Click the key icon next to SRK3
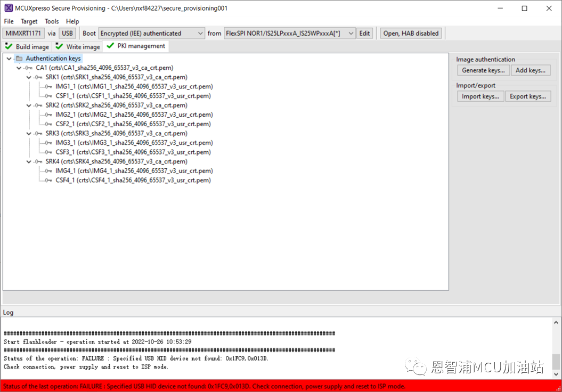Screen dimensions: 562x392 click(39, 133)
